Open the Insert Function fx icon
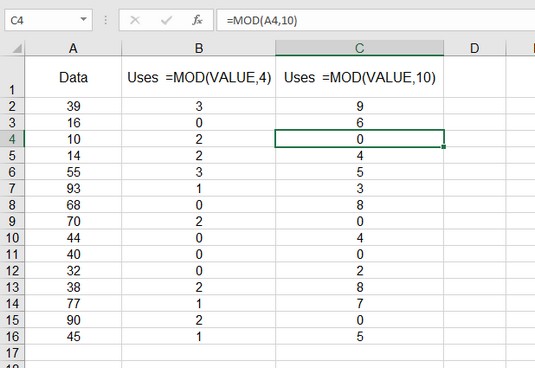This screenshot has height=368, width=535. (197, 20)
